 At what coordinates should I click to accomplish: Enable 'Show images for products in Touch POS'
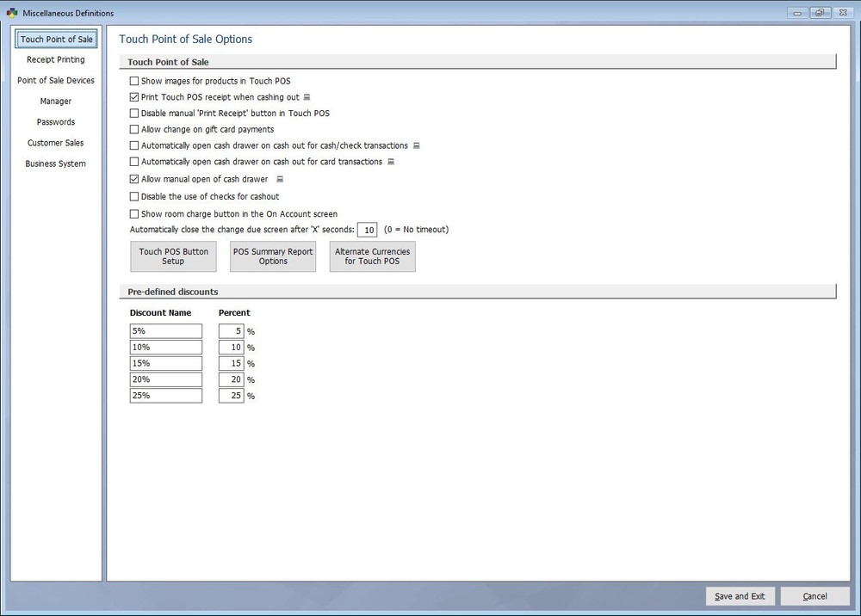[x=134, y=80]
